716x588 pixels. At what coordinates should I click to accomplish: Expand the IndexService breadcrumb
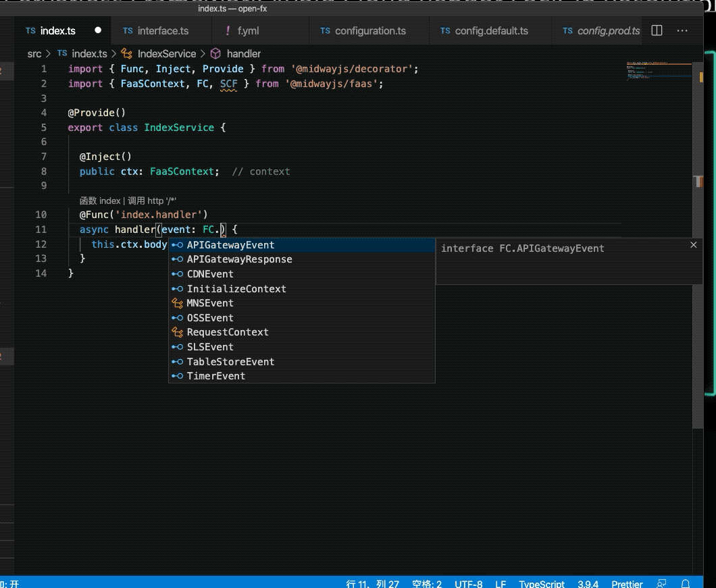[x=166, y=53]
